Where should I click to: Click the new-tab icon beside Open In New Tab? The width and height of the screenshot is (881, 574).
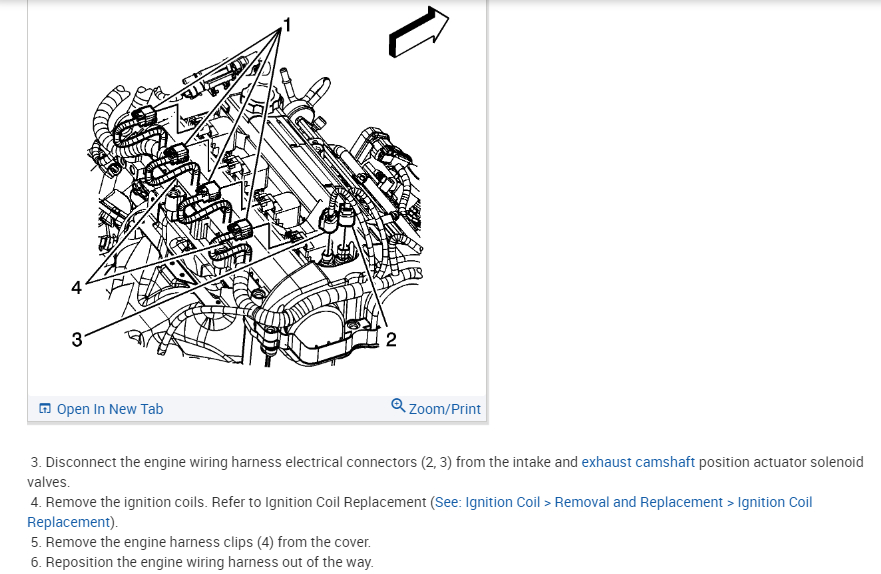tap(45, 408)
